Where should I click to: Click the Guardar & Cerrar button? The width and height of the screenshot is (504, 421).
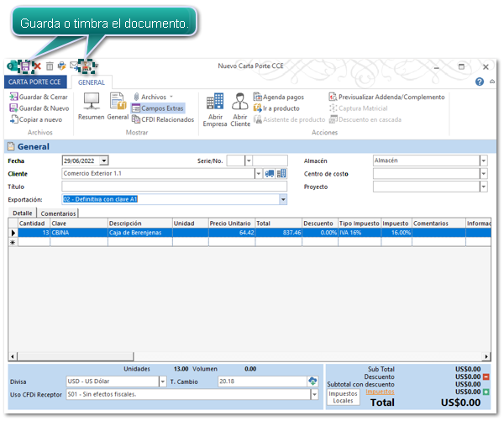39,97
